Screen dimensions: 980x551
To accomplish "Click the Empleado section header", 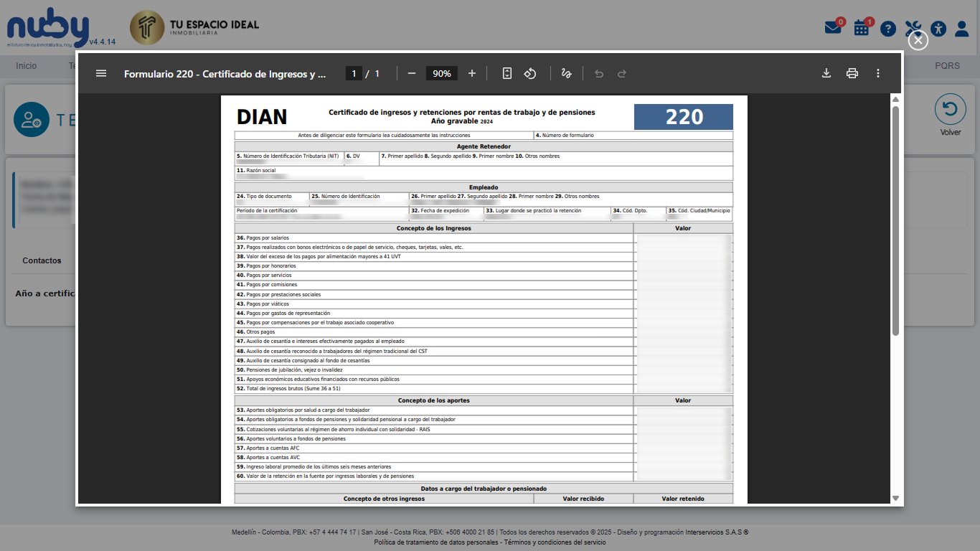I will coord(484,187).
